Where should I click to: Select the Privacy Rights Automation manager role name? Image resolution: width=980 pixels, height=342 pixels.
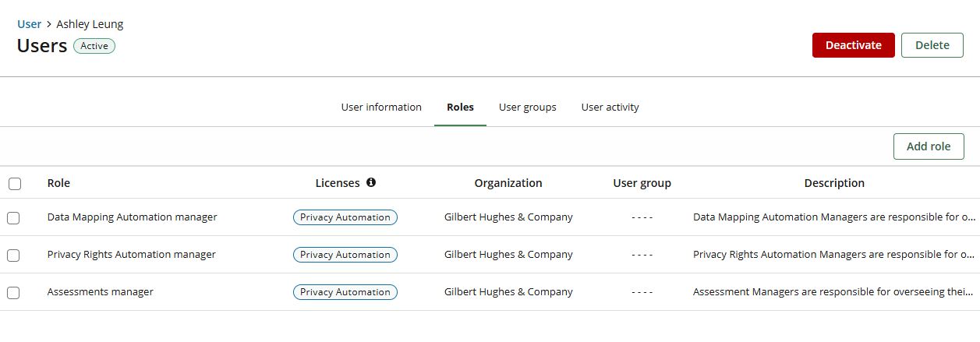tap(132, 255)
